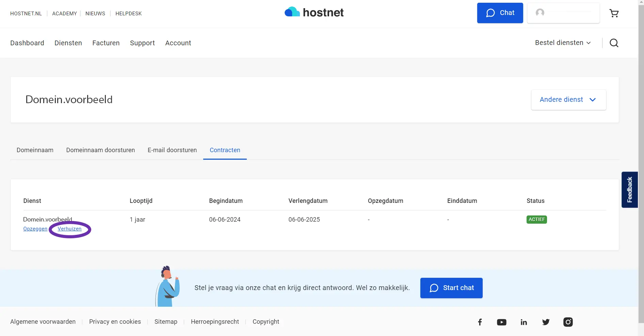Open Account in main navigation
644x336 pixels.
pos(178,43)
